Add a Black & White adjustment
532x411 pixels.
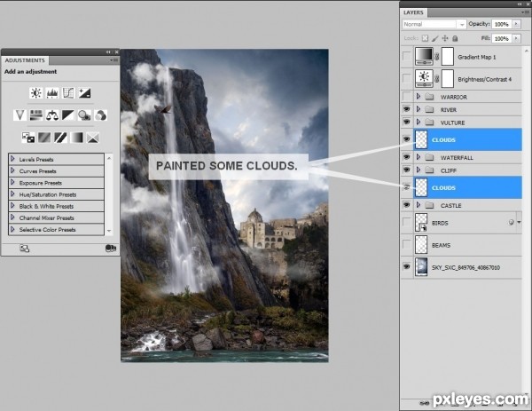pos(68,115)
